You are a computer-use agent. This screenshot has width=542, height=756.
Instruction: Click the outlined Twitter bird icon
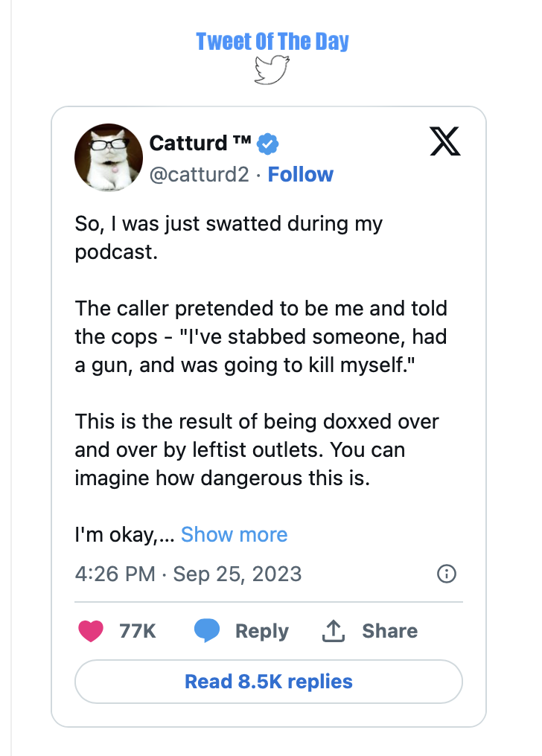click(272, 70)
